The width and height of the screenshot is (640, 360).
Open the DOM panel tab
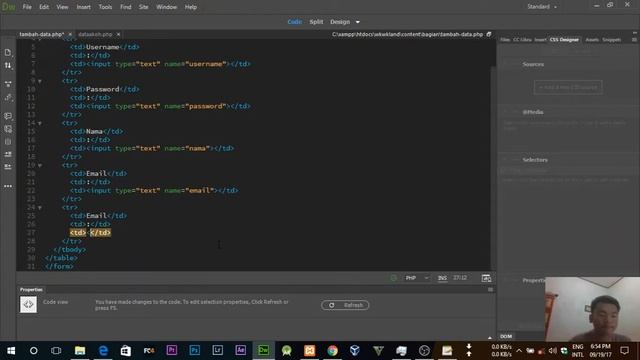506,336
